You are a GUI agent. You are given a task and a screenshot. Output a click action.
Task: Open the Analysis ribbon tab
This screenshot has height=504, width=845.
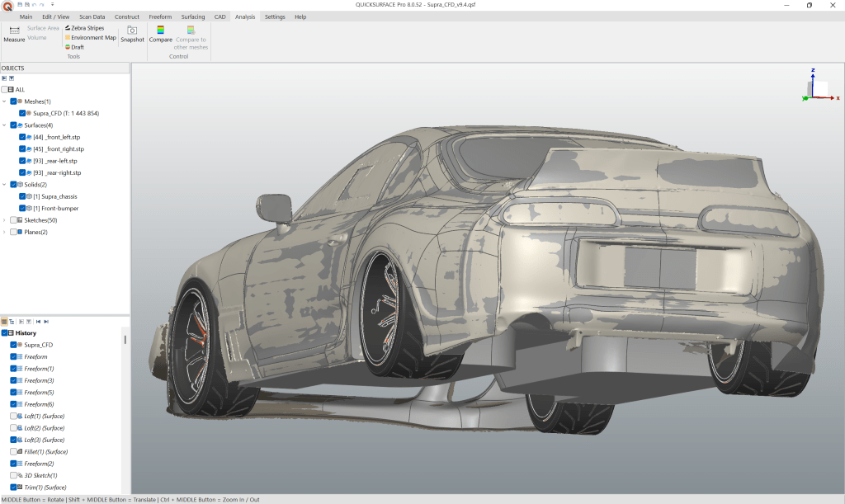click(246, 16)
